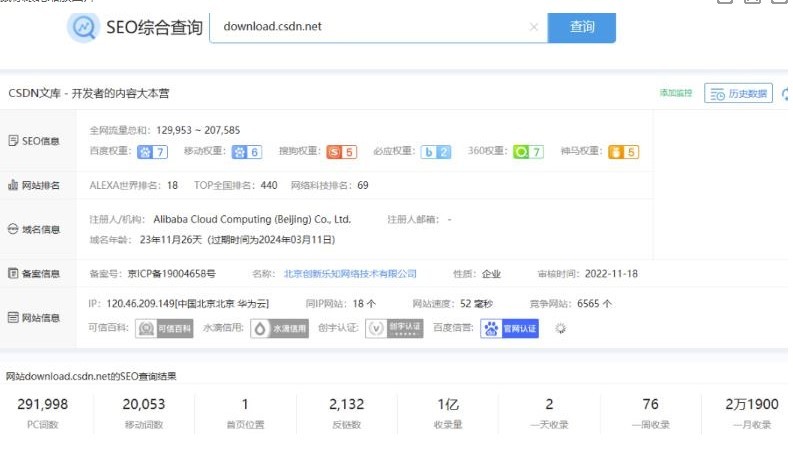793x450 pixels.
Task: Click the mobile weight 6 badge
Action: click(x=247, y=152)
